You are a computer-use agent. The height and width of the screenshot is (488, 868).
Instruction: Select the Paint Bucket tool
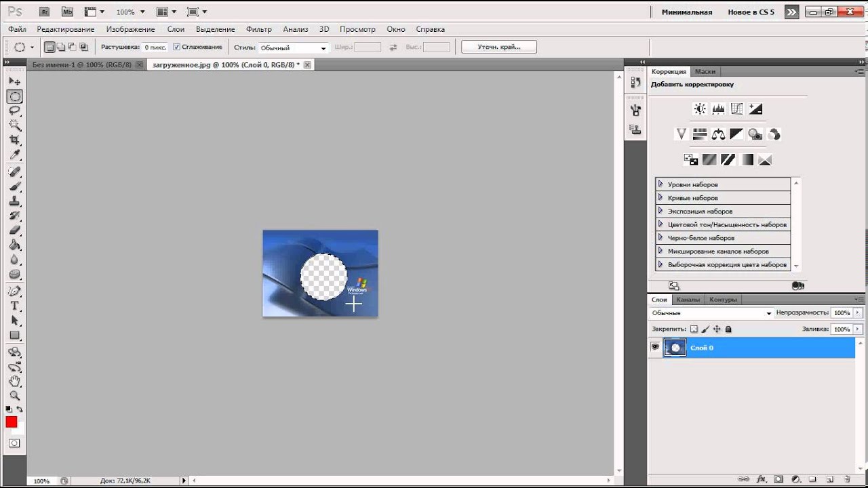(x=14, y=245)
